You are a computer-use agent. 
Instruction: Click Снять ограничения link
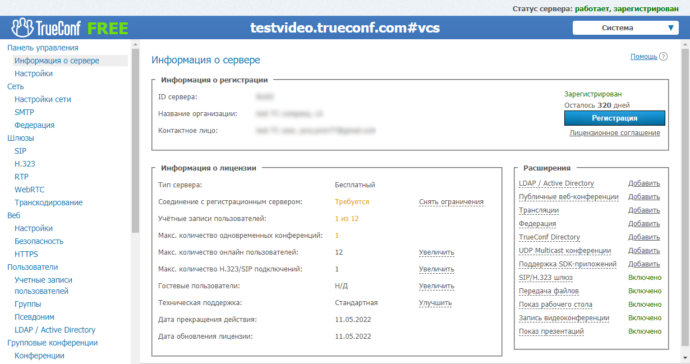(x=451, y=202)
